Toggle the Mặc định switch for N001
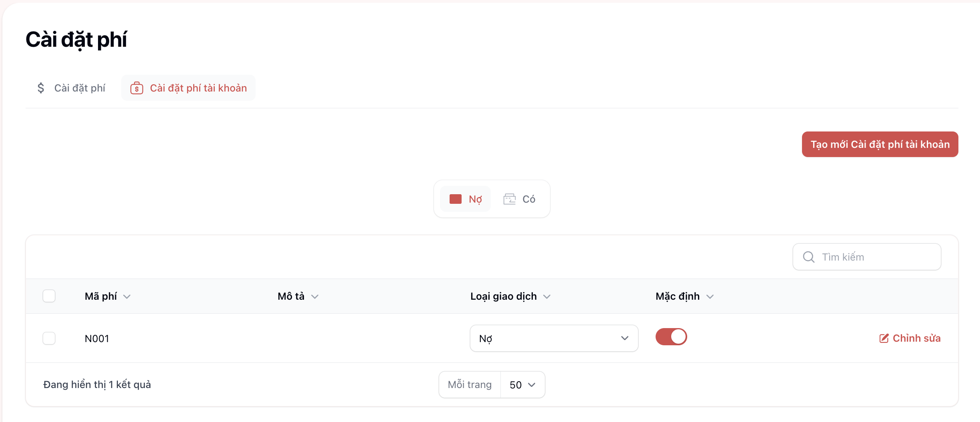980x422 pixels. (671, 337)
